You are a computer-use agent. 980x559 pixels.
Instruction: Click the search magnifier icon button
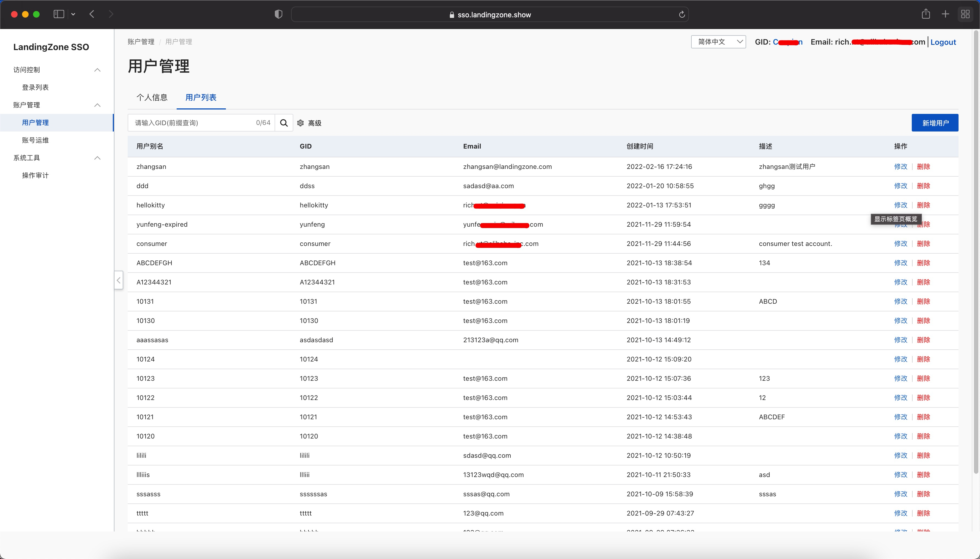284,123
